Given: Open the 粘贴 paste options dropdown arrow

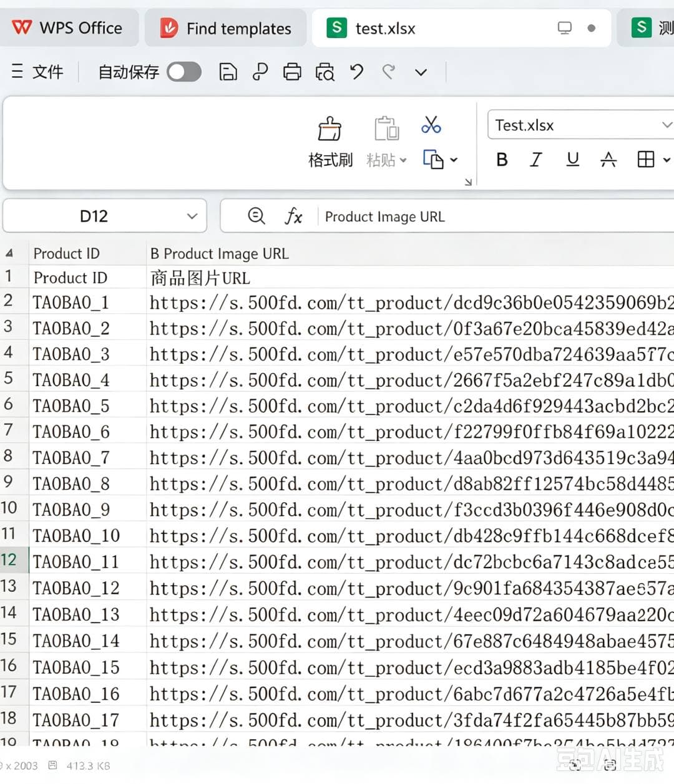Looking at the screenshot, I should click(x=403, y=160).
